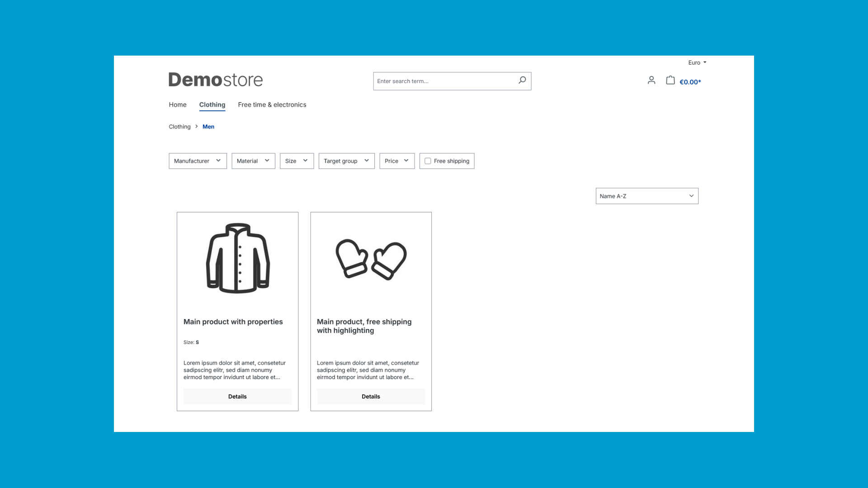Open the shopping cart bag icon

pyautogui.click(x=670, y=80)
